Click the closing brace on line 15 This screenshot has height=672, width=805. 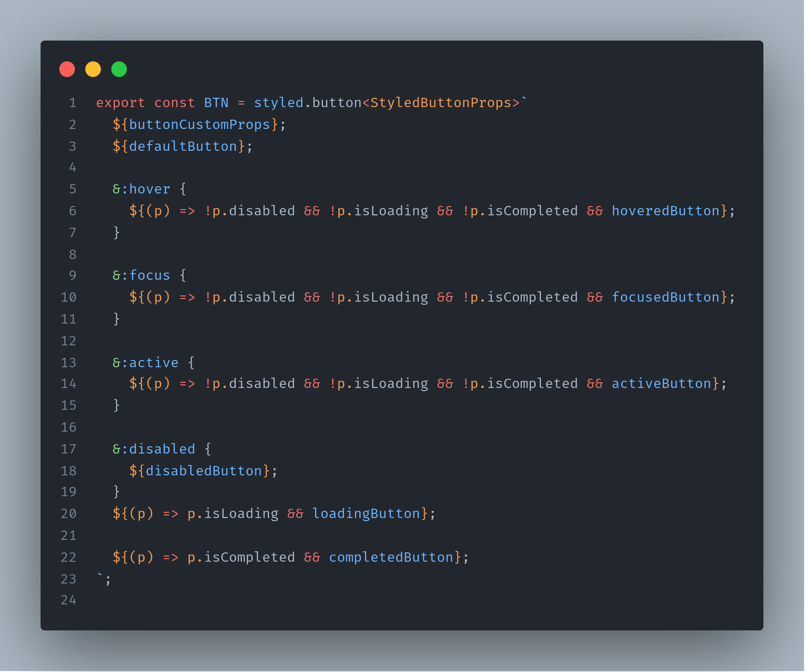coord(117,406)
